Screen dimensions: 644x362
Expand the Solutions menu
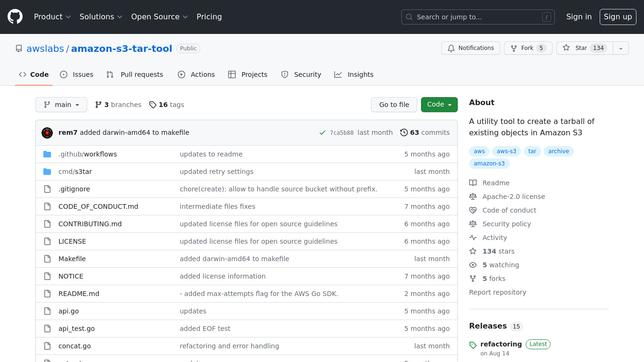click(101, 16)
